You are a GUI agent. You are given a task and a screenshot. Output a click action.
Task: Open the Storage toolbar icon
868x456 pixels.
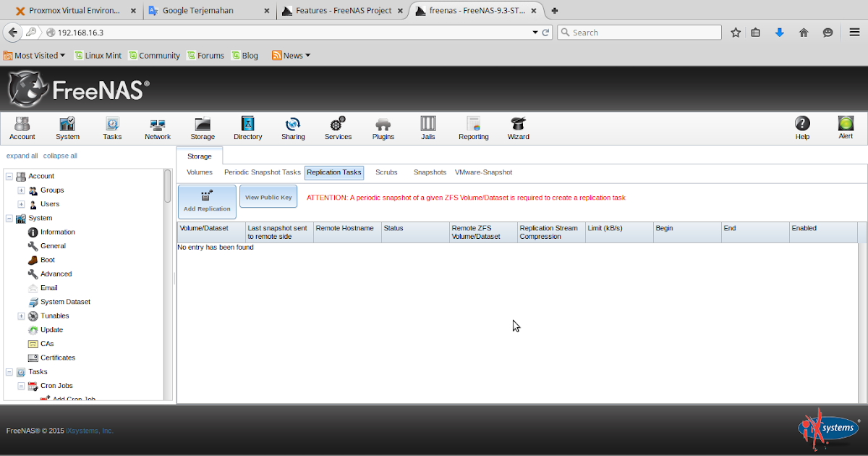pyautogui.click(x=203, y=128)
